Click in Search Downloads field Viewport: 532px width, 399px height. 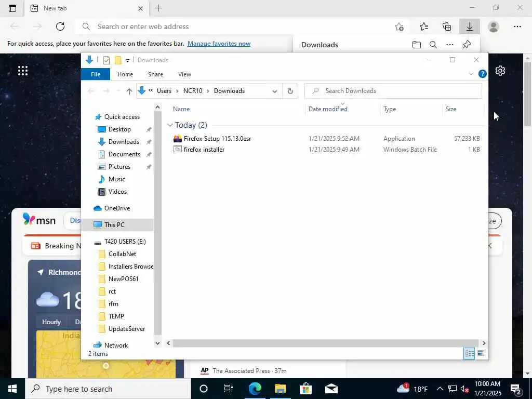coord(393,91)
